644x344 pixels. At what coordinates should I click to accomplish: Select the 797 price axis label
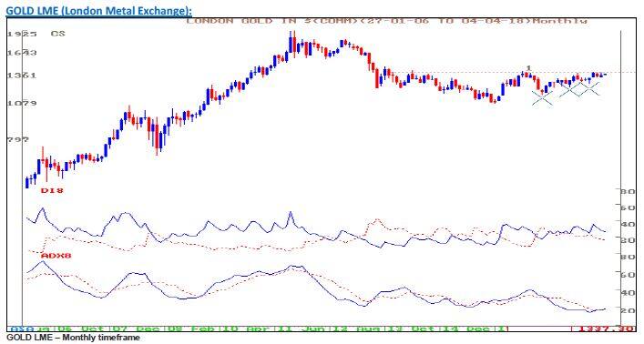pos(18,140)
